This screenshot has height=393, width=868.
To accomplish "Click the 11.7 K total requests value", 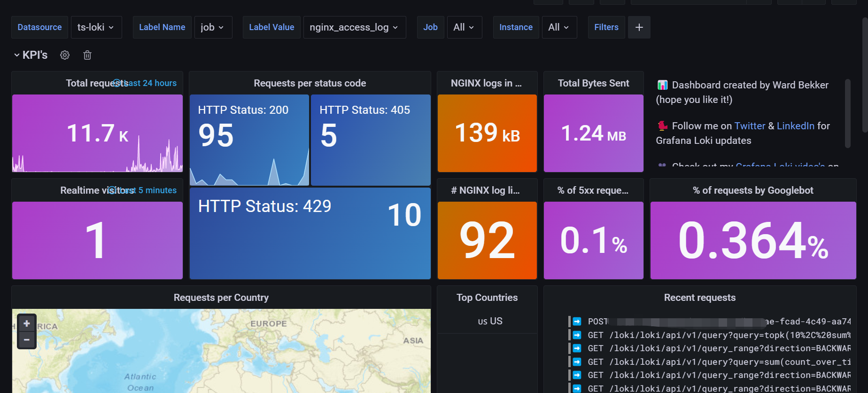I will 97,133.
